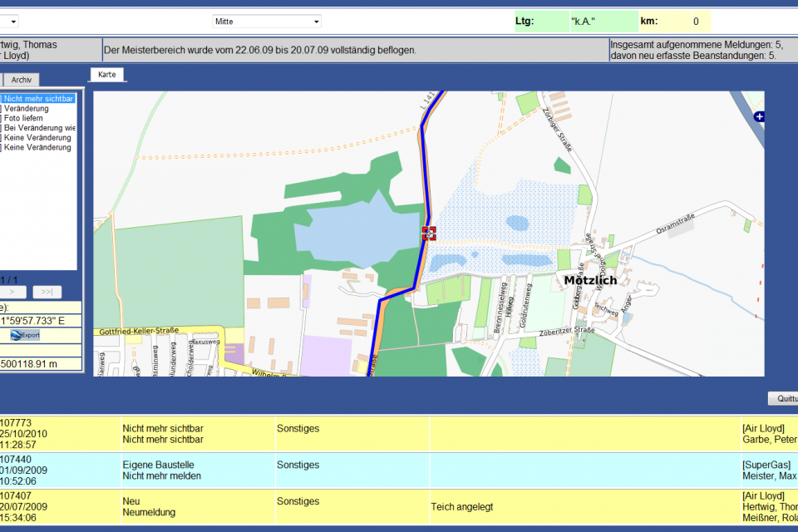Click the km value field showing 0

coord(695,22)
